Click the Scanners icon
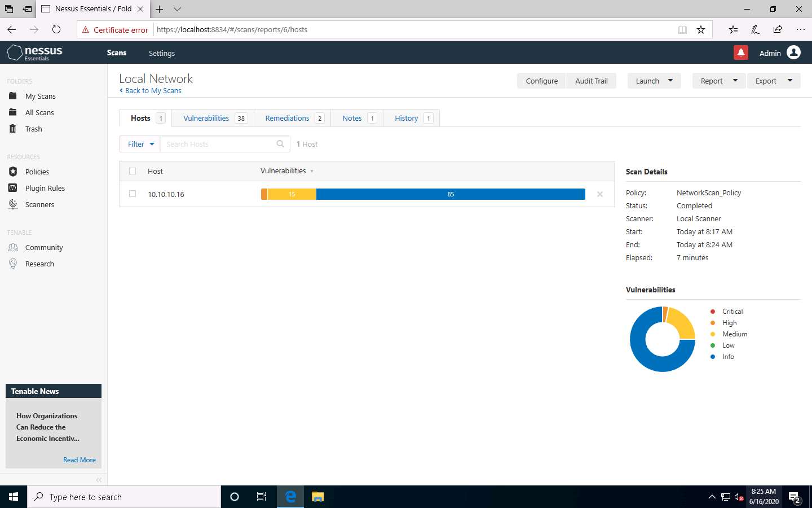This screenshot has height=508, width=812. coord(13,204)
